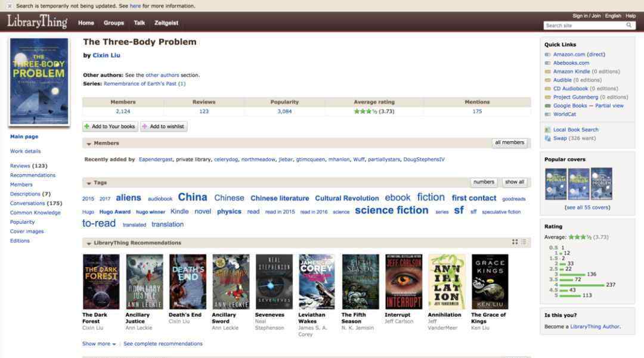Click the Audible quick link icon
Viewport: 644px width, 358px height.
(x=547, y=80)
